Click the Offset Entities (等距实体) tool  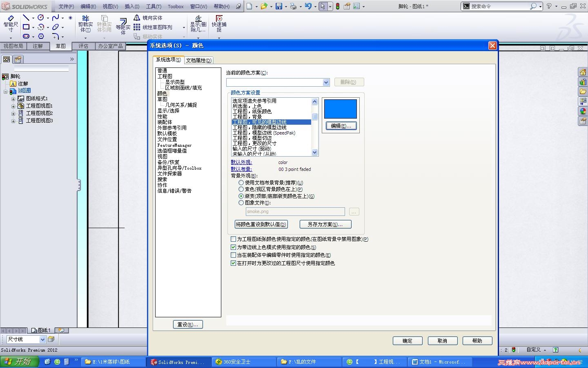(123, 25)
